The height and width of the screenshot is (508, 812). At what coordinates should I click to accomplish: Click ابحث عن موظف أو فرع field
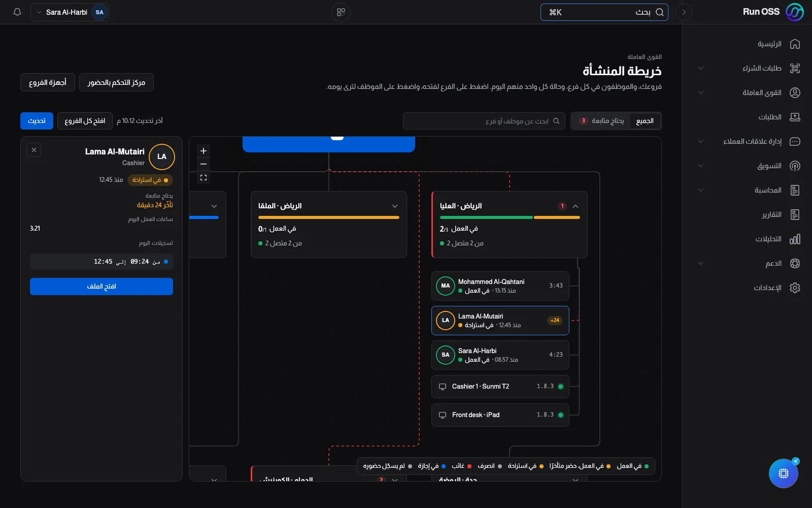click(484, 121)
